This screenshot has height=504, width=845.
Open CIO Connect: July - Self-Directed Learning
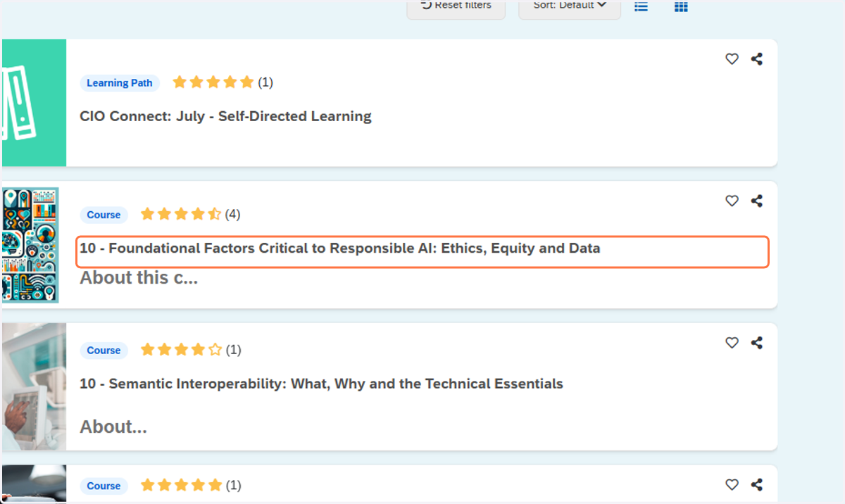[x=225, y=116]
